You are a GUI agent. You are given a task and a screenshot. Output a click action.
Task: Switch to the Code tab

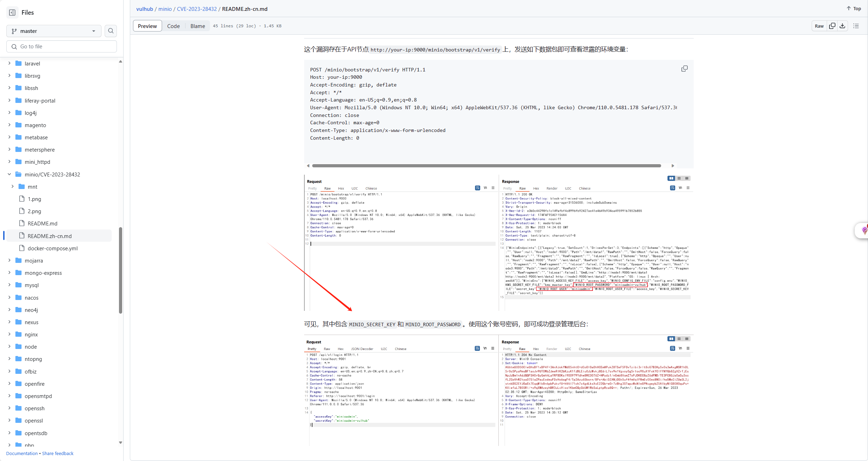tap(173, 26)
